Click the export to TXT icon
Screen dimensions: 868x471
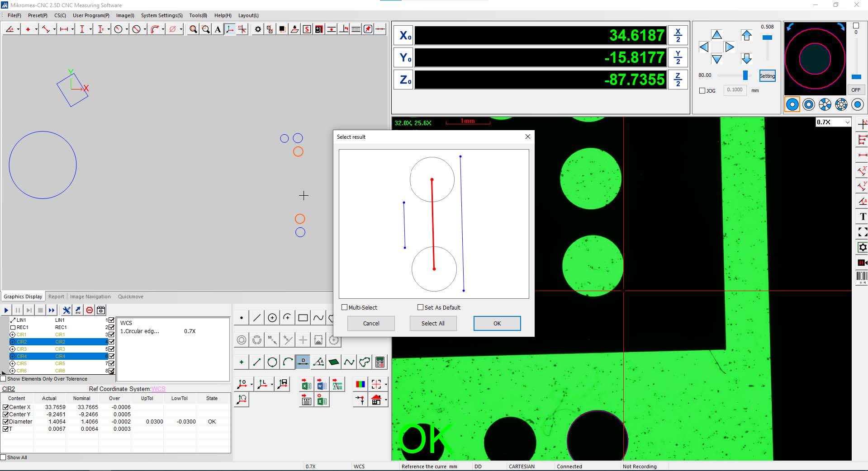306,400
